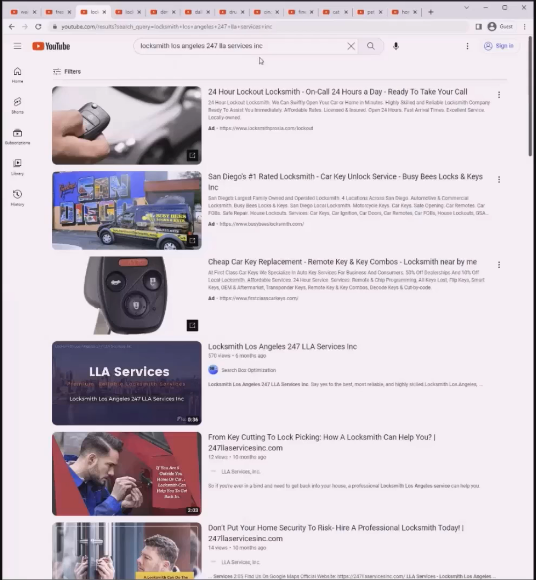Click external-link icon on car key fob thumbnail
The width and height of the screenshot is (536, 580).
[192, 155]
